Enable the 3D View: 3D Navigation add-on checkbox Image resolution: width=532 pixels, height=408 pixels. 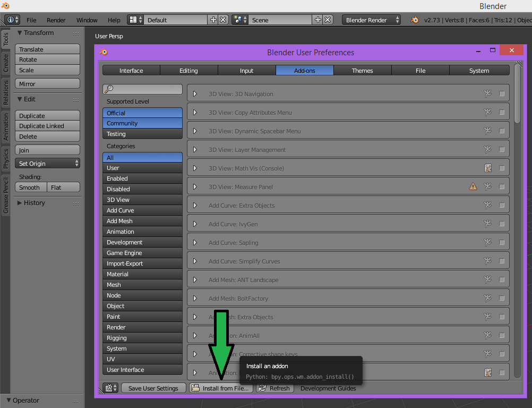point(502,93)
